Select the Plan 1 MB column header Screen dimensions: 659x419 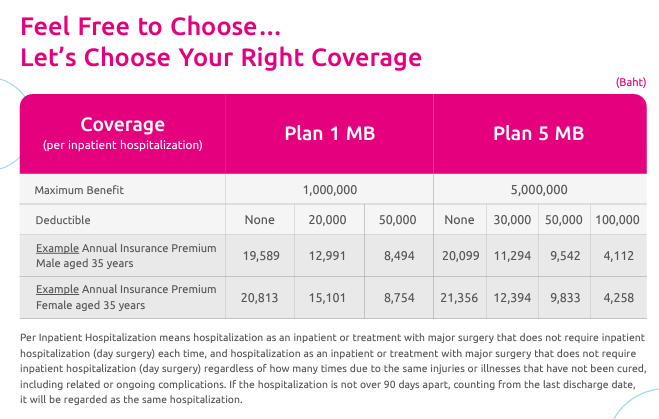point(329,134)
